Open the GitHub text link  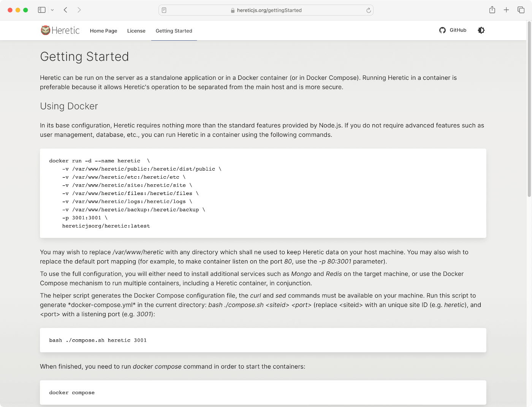[458, 30]
